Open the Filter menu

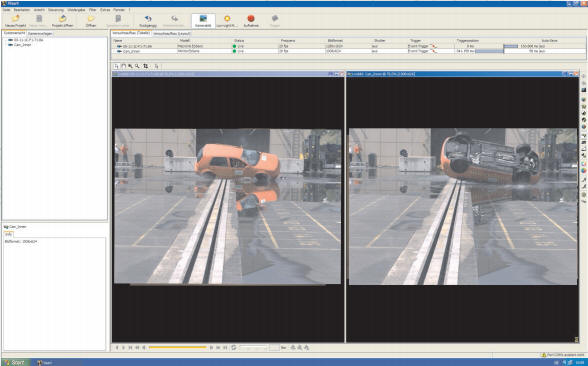coord(93,10)
